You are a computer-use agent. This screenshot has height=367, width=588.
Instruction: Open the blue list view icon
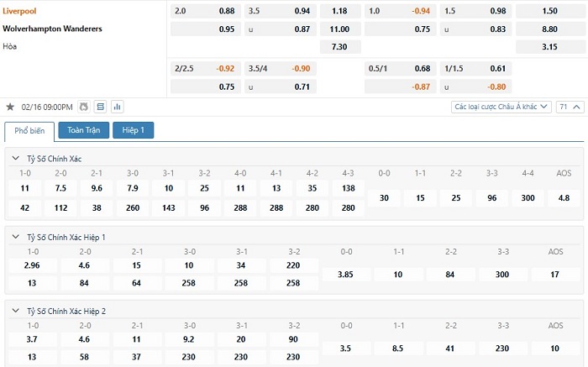tap(101, 107)
